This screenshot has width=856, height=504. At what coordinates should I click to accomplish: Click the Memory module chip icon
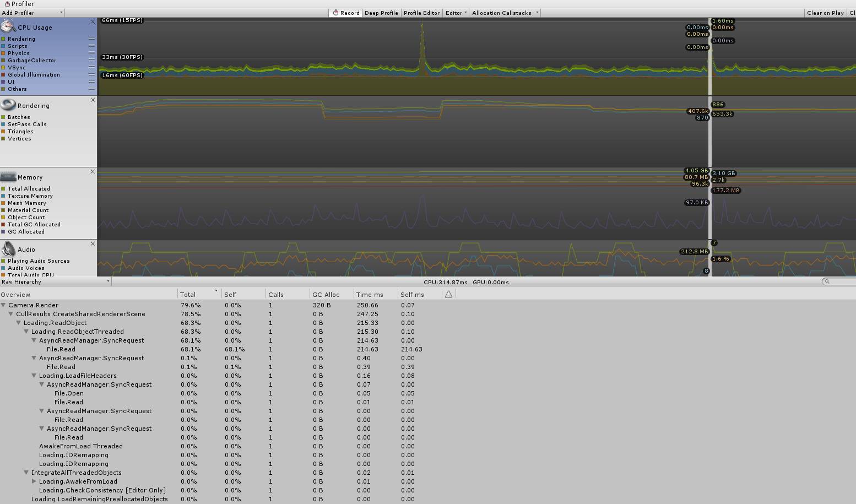[8, 176]
